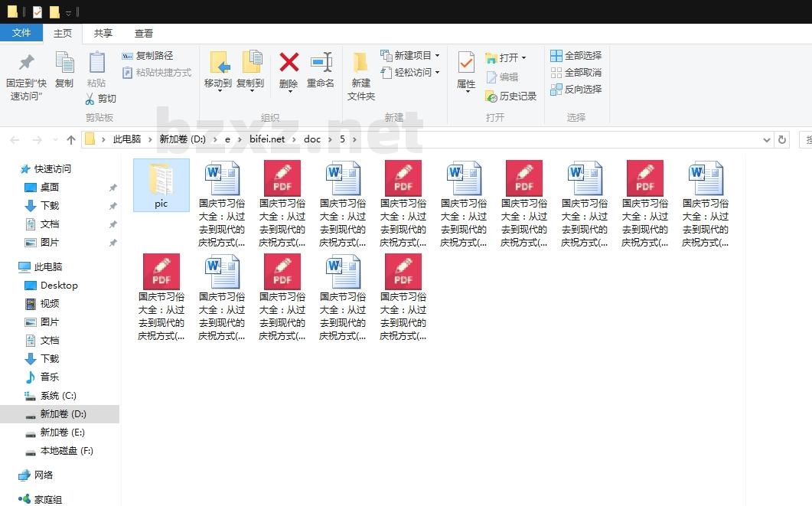
Task: Open the History record icon
Action: point(491,96)
